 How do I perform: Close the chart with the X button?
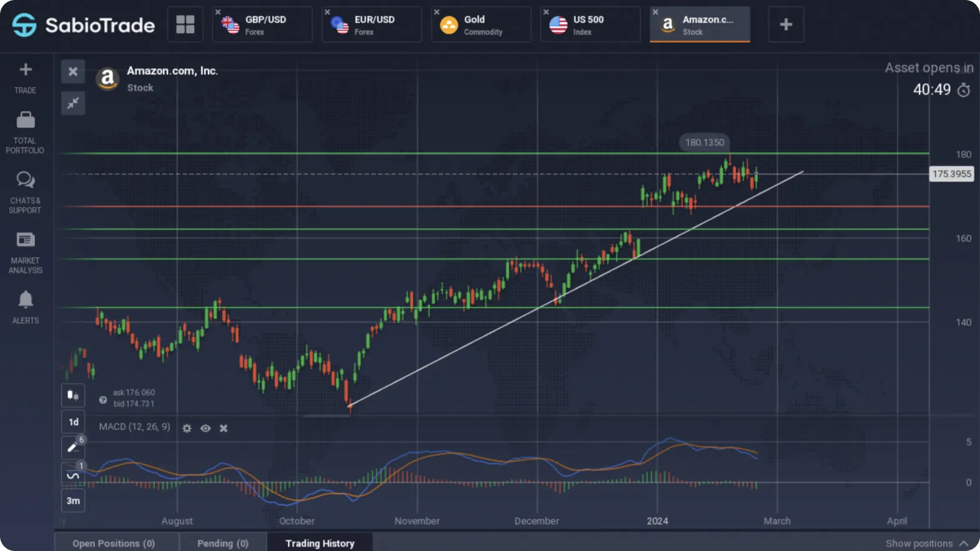coord(73,71)
